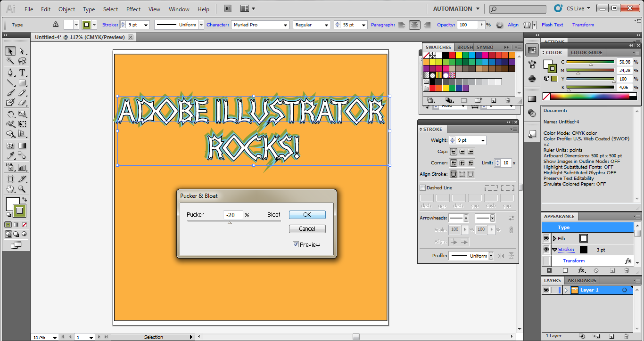Click the Transform link in Appearance panel
Image resolution: width=644 pixels, height=341 pixels.
pyautogui.click(x=573, y=260)
